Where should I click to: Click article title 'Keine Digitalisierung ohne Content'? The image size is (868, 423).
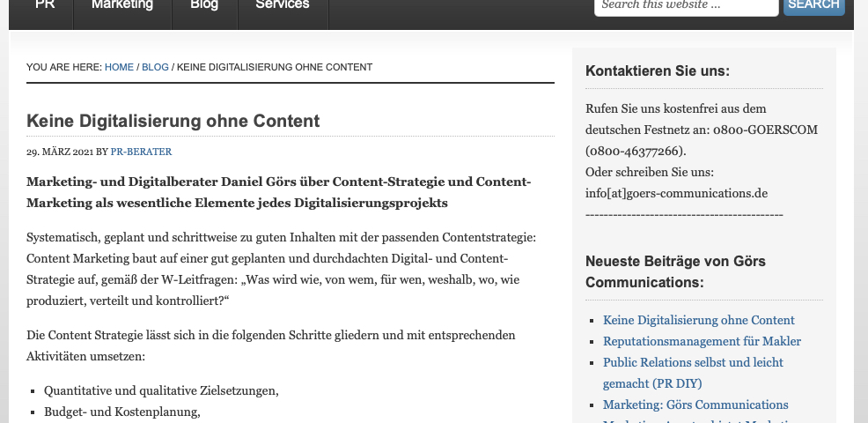pos(173,121)
